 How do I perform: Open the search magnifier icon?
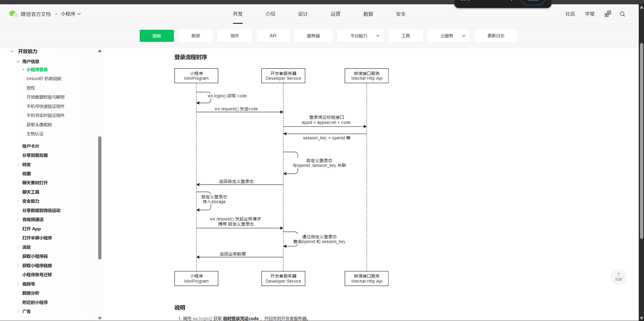point(622,14)
